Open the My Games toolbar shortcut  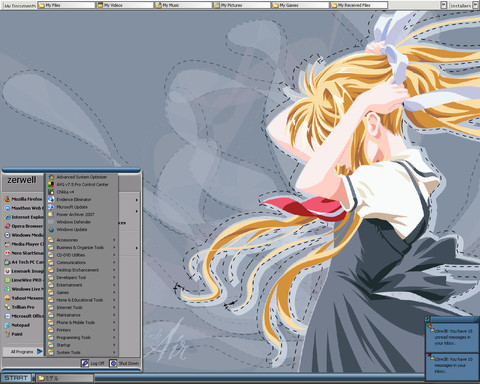point(300,5)
